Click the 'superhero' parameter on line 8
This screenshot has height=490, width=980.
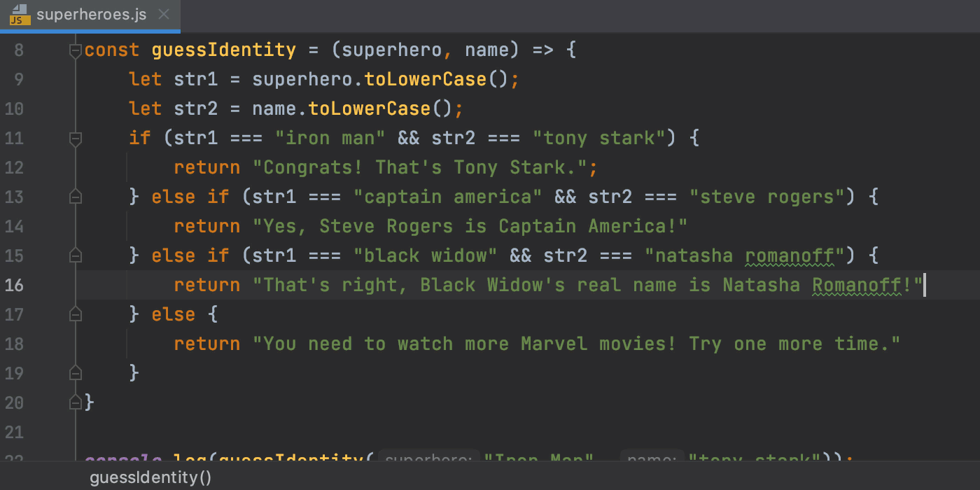[x=392, y=50]
